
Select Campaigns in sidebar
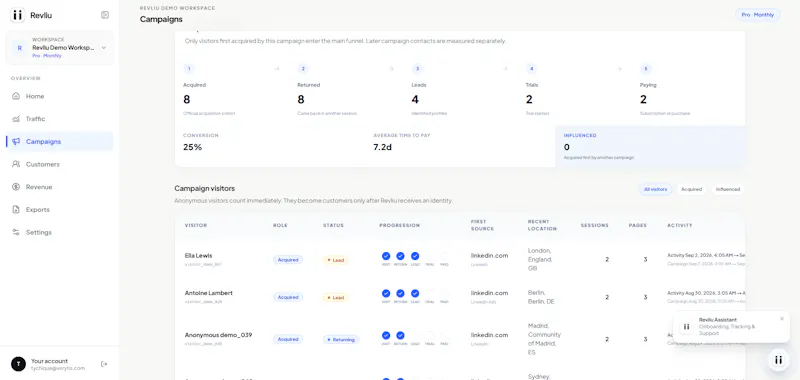(x=60, y=141)
